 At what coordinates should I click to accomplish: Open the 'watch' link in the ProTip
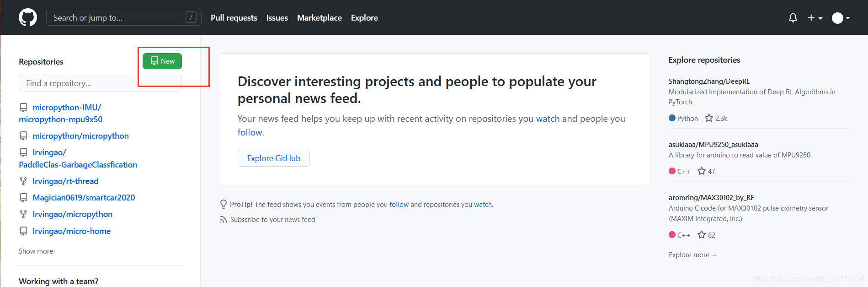[483, 205]
